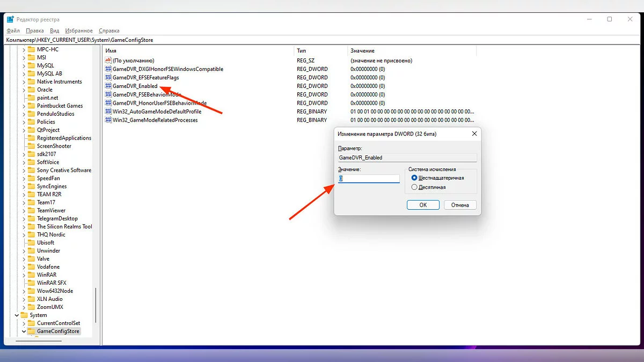Viewport: 644px width, 362px height.
Task: Open the Избранное menu
Action: 79,31
